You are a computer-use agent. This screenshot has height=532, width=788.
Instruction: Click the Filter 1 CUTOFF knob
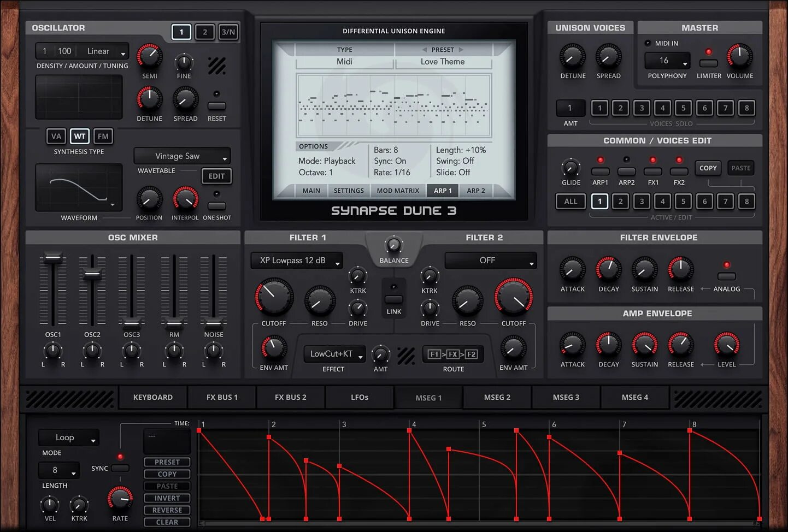point(274,297)
